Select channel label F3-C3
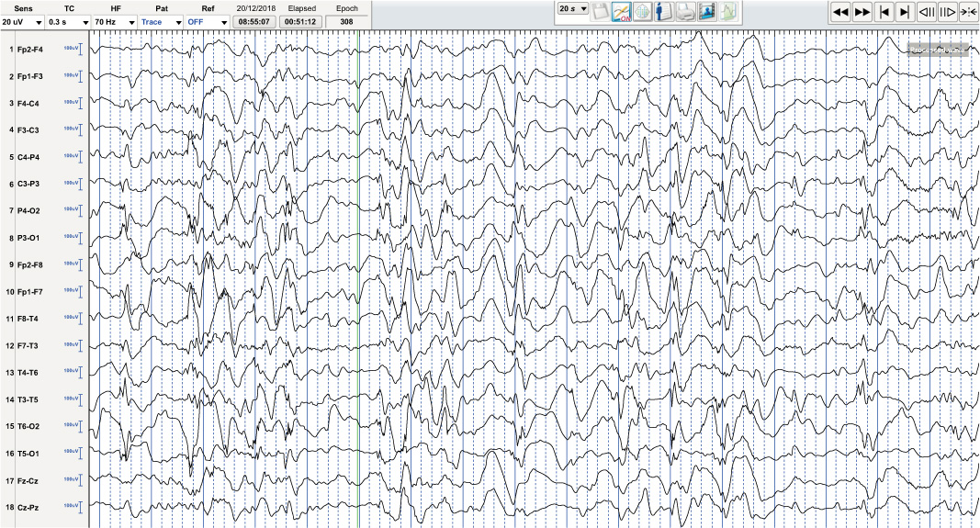 click(x=28, y=130)
